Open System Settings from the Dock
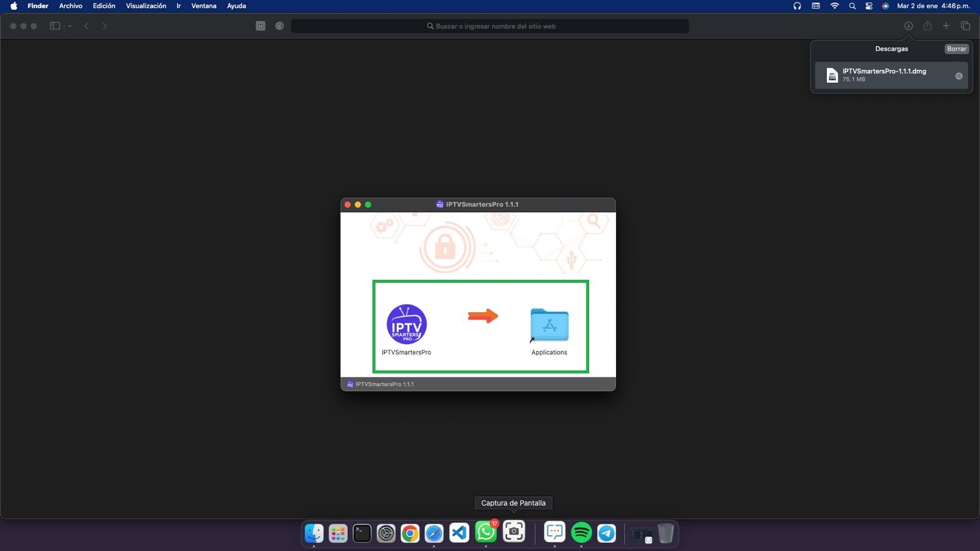980x551 pixels. [386, 533]
